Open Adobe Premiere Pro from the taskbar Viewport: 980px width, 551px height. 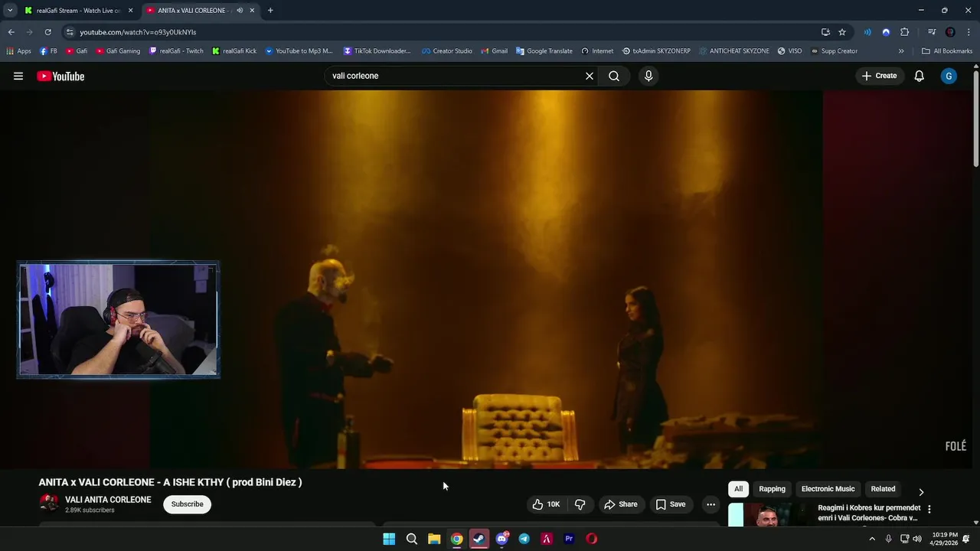[569, 539]
